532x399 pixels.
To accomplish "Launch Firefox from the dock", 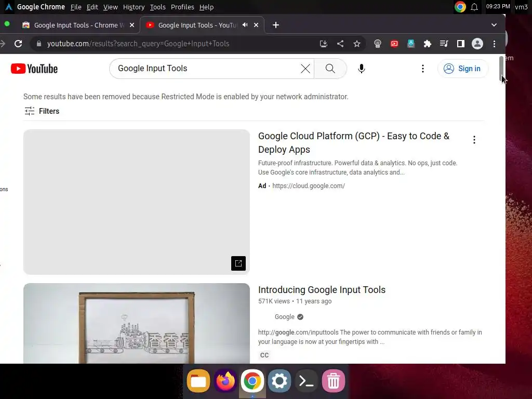I will 225,381.
